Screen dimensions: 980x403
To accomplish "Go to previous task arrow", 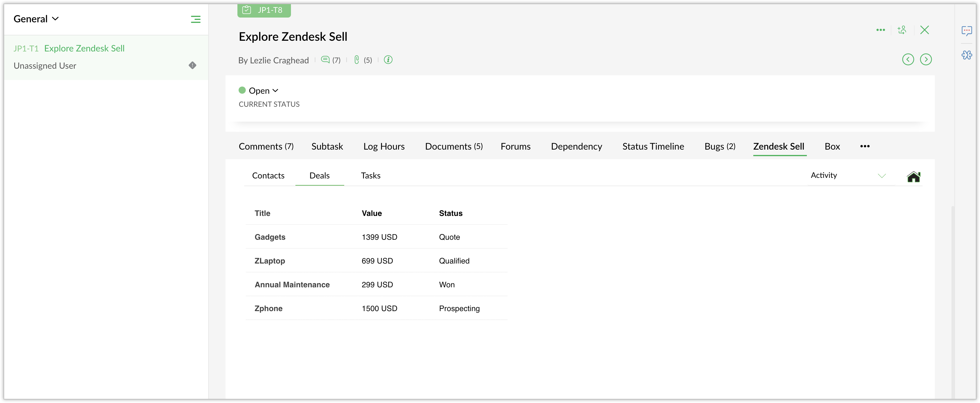I will [908, 59].
